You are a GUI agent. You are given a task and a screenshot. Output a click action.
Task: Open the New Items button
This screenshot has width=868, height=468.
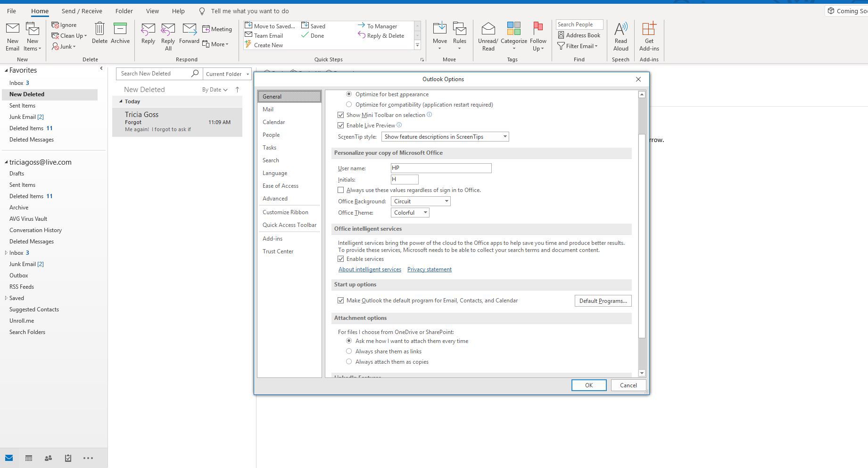[33, 37]
